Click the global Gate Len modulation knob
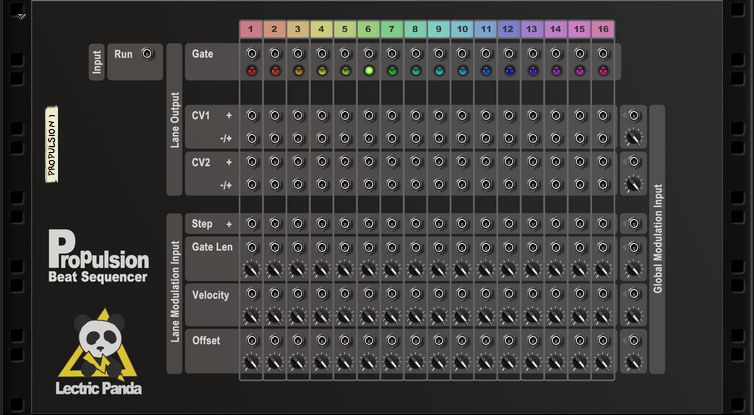 [634, 270]
